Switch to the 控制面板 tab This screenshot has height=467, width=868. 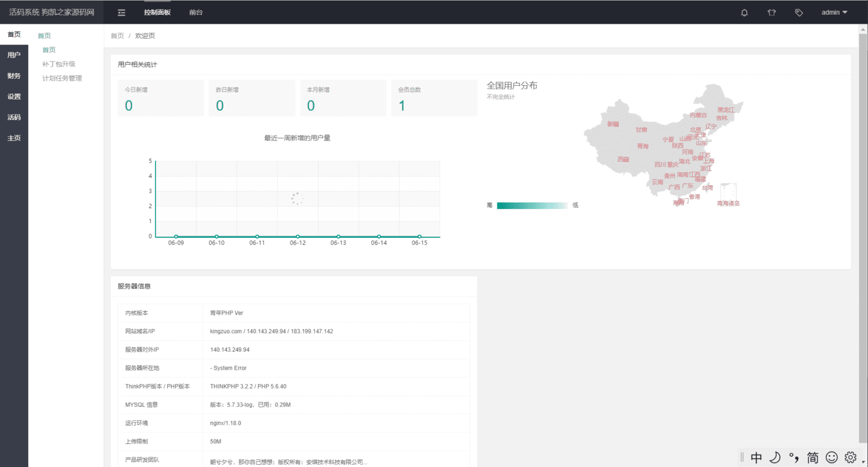tap(157, 12)
